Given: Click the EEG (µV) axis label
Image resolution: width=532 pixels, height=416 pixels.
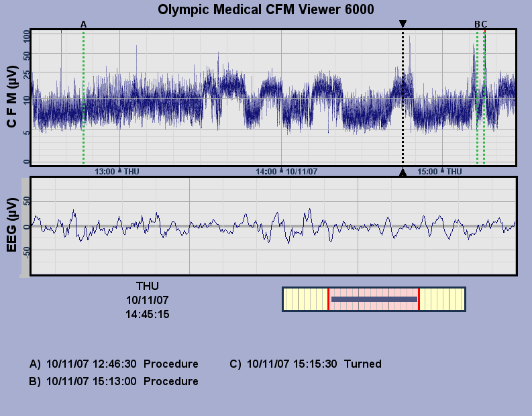Looking at the screenshot, I should (12, 225).
